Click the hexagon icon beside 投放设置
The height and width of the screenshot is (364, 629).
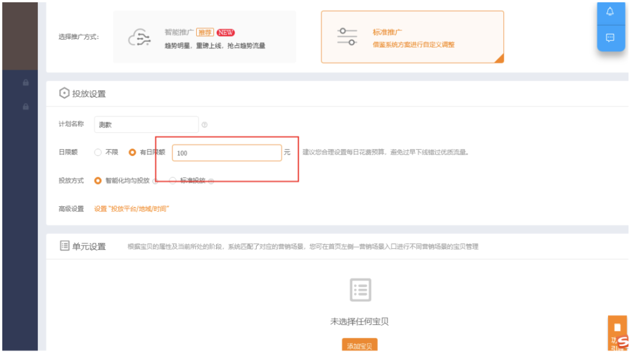click(64, 93)
